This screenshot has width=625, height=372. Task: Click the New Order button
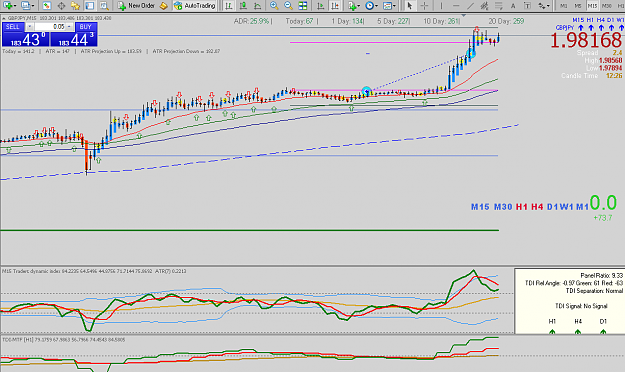coord(136,6)
